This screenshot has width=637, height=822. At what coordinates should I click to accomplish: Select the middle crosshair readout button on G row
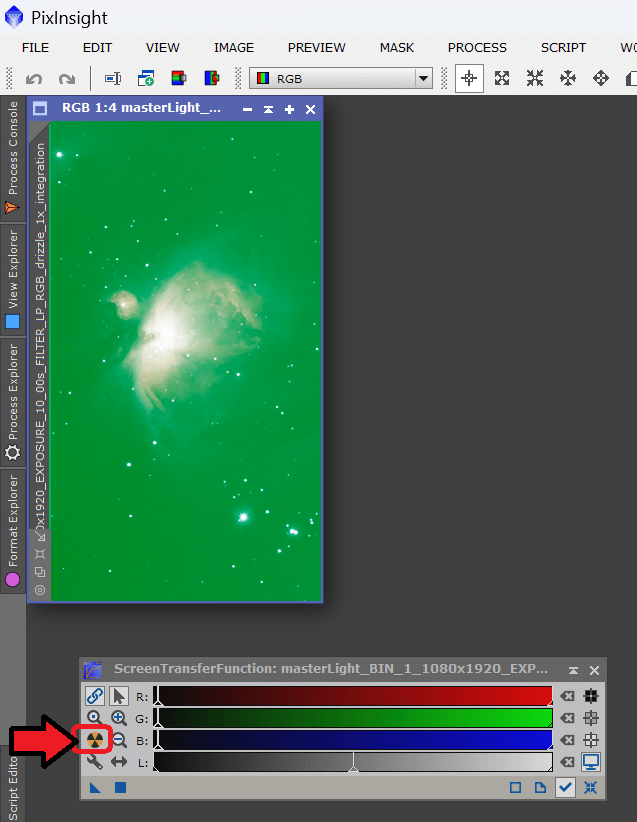coord(591,718)
